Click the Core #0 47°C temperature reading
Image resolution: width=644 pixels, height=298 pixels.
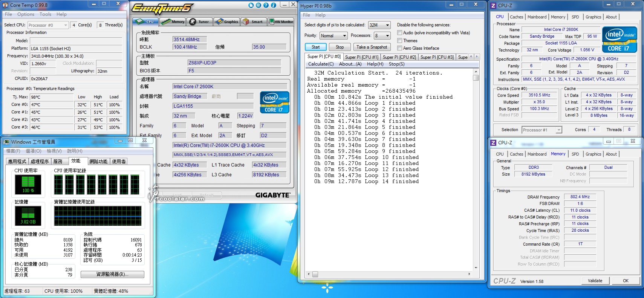[52, 105]
